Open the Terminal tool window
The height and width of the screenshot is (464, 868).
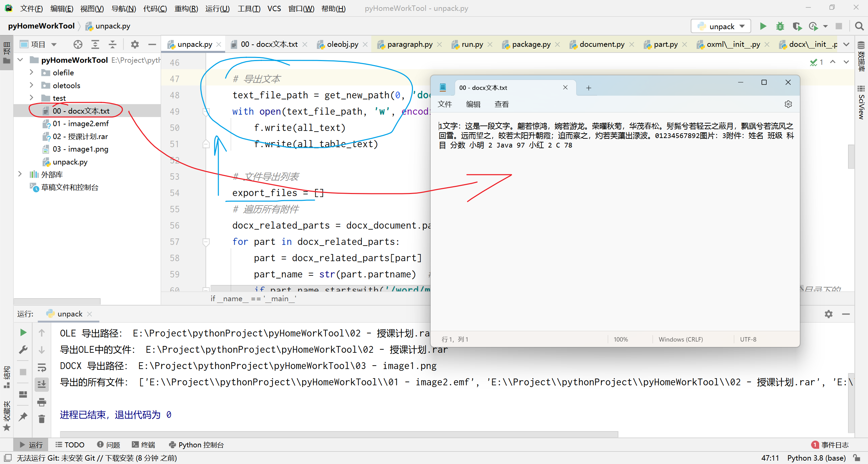(x=144, y=445)
